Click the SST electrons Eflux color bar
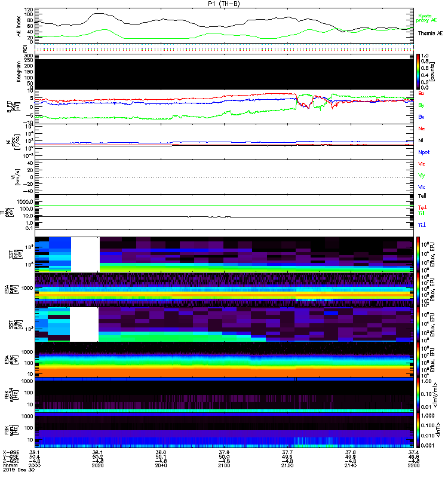 point(418,324)
